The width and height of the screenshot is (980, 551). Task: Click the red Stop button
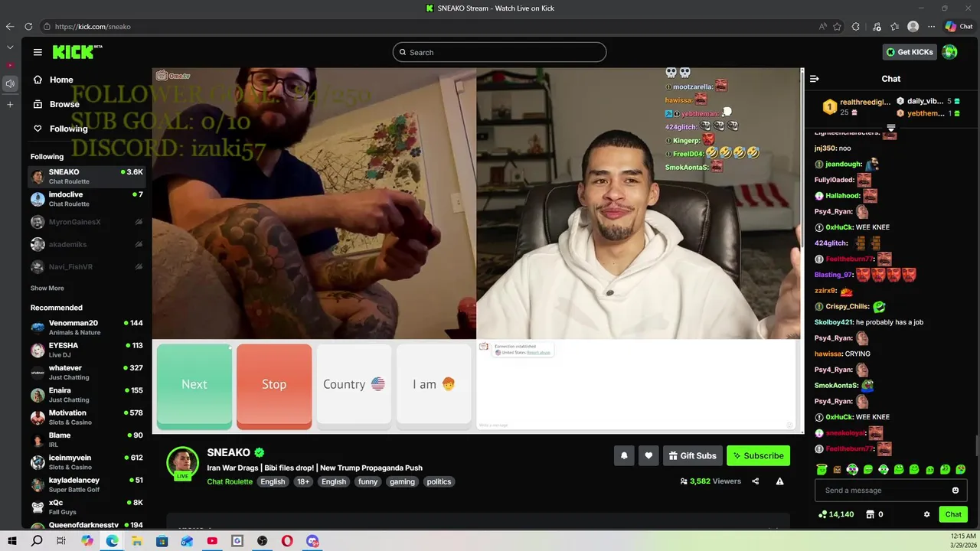[x=274, y=385]
